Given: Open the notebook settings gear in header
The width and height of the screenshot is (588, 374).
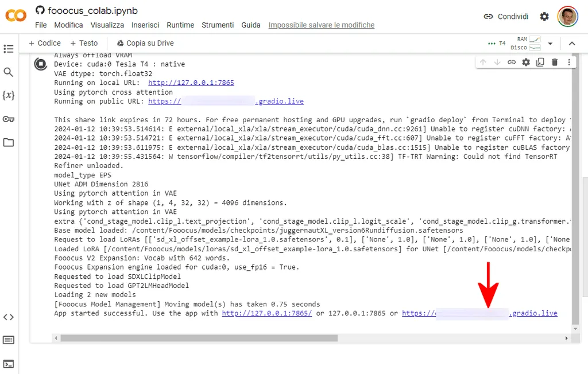Looking at the screenshot, I should tap(544, 17).
